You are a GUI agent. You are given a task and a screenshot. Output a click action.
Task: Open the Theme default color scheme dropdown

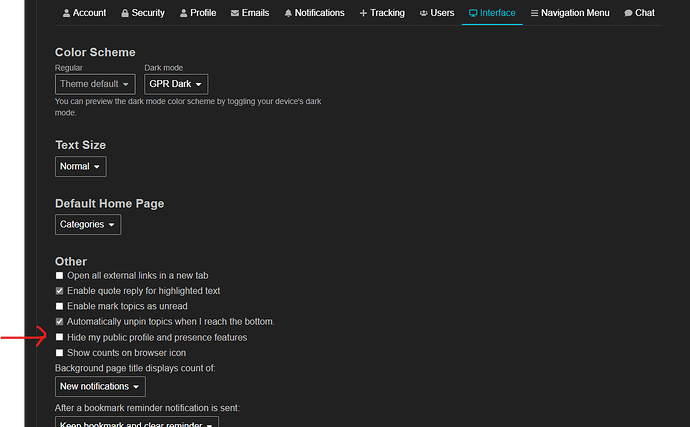(94, 84)
